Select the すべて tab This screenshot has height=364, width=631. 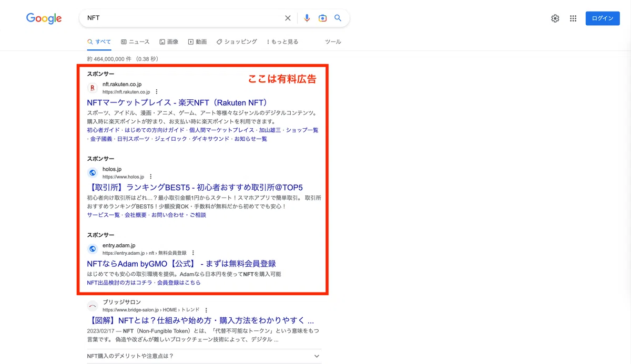pyautogui.click(x=99, y=41)
